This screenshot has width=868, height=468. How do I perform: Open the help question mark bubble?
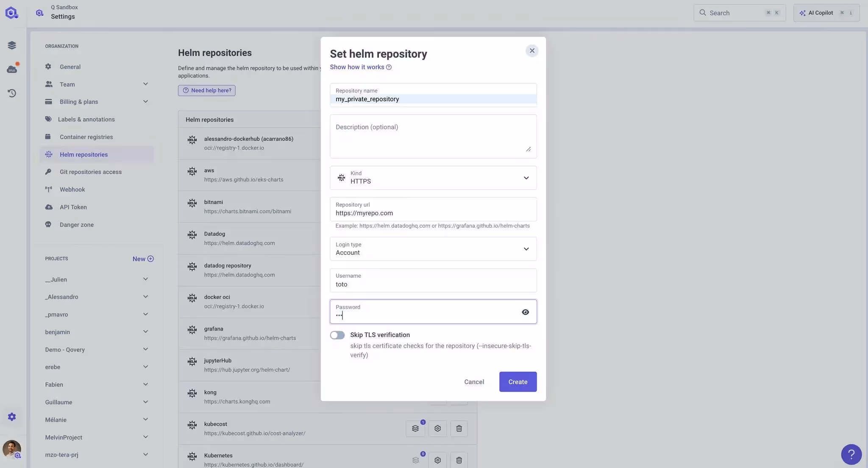point(851,454)
